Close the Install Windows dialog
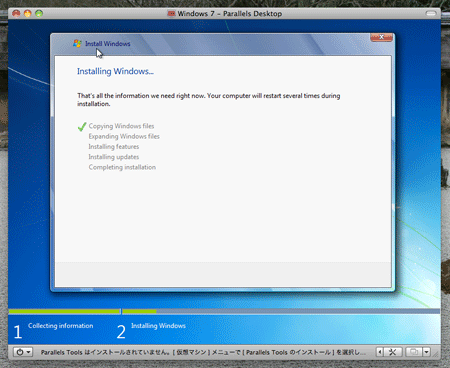The image size is (450, 368). coord(381,37)
